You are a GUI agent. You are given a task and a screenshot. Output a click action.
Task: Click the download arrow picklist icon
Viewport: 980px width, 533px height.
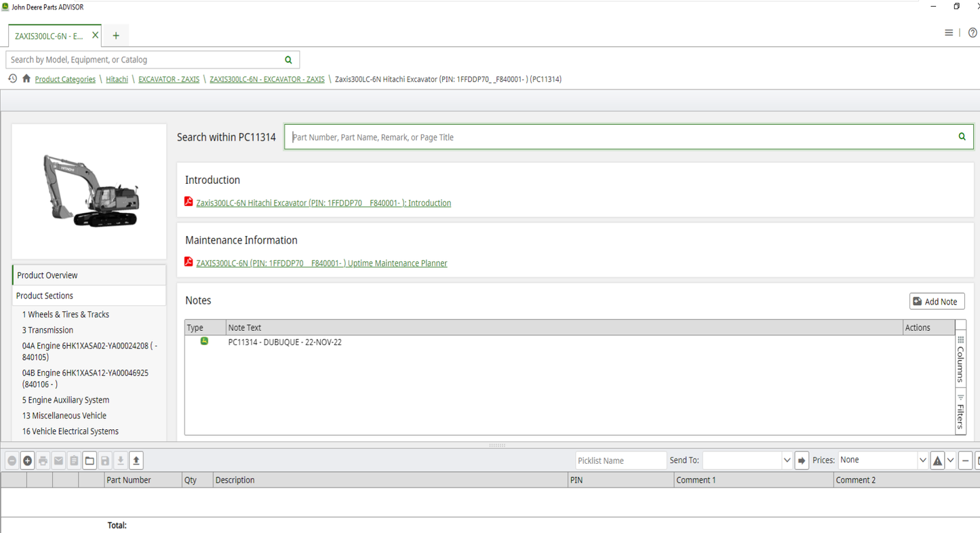point(121,460)
